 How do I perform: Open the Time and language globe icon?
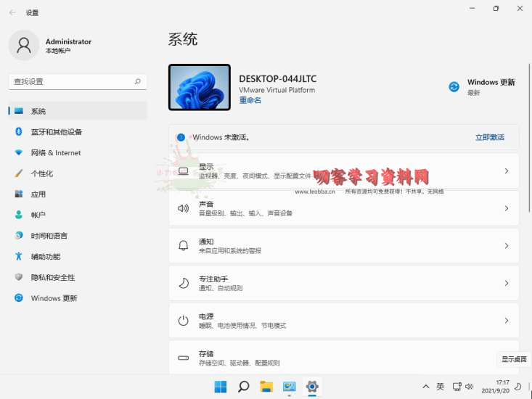point(19,235)
